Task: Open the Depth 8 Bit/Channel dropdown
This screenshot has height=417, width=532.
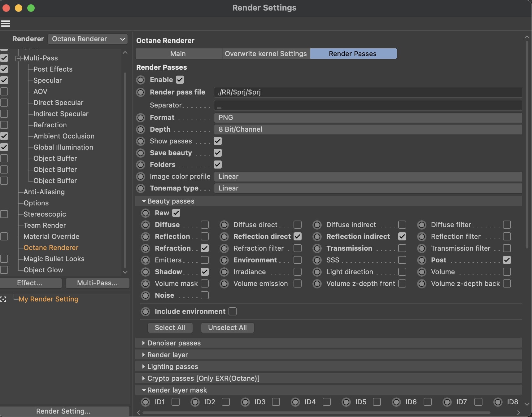Action: pos(368,129)
